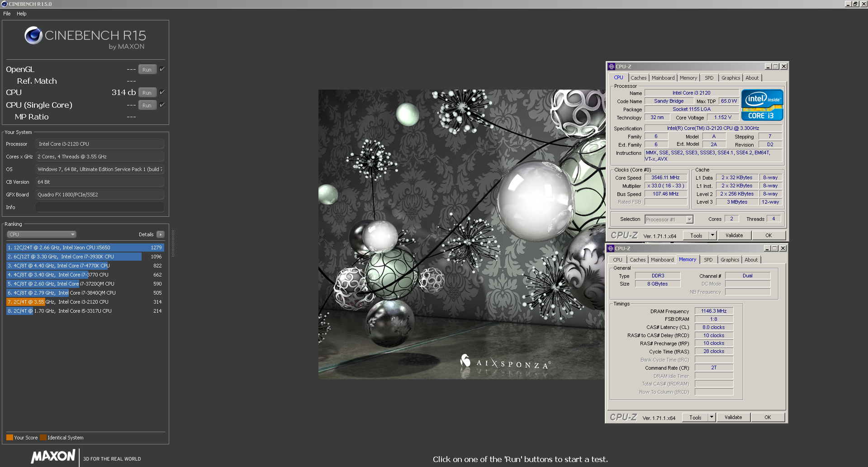The image size is (868, 467).
Task: Click the Your Score orange swatch
Action: tap(9, 438)
